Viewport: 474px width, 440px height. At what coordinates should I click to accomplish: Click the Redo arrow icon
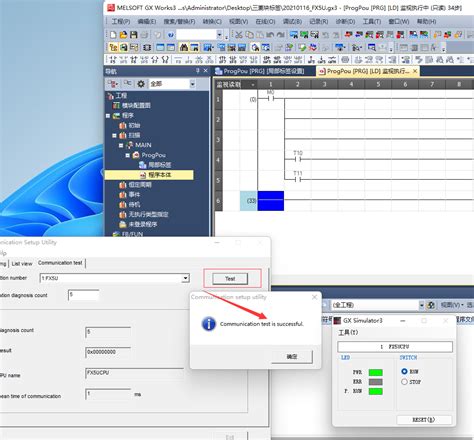click(280, 35)
